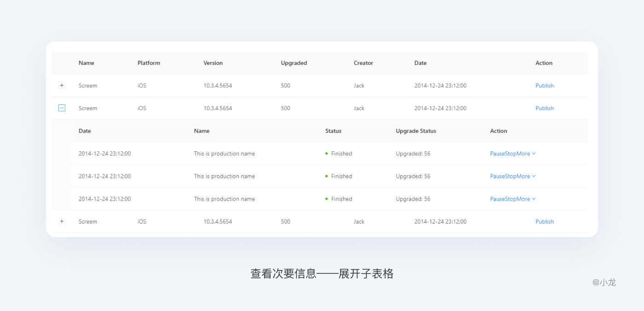Click the More chevron in third nested row
The image size is (644, 311).
534,199
